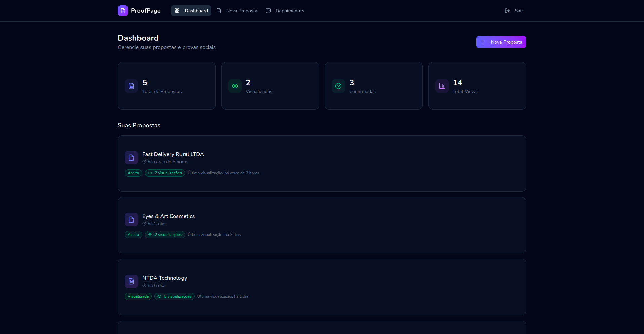This screenshot has width=644, height=334.
Task: Click the document icon on NTDA Technology
Action: point(131,281)
